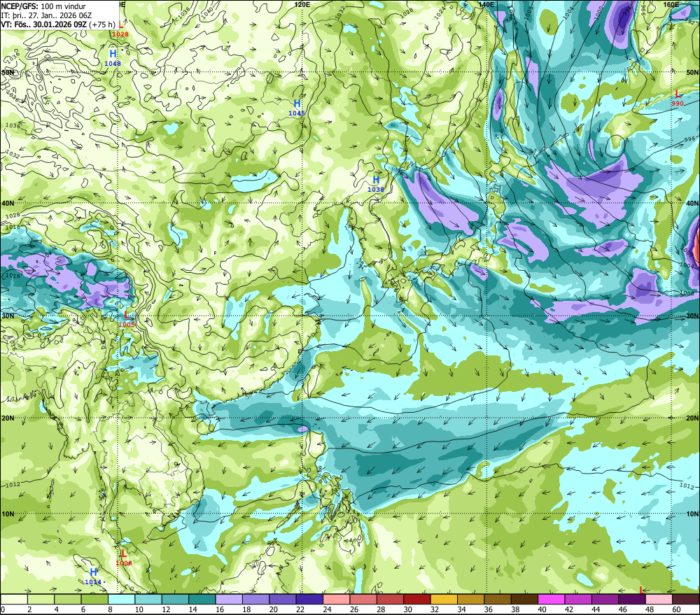Click the legend value 0
700x615 pixels.
3,609
